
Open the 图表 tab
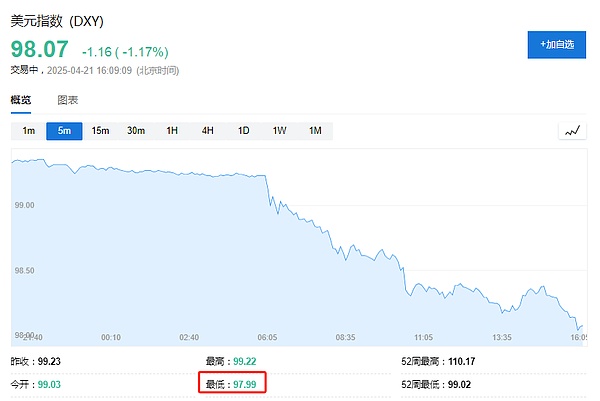click(x=68, y=100)
